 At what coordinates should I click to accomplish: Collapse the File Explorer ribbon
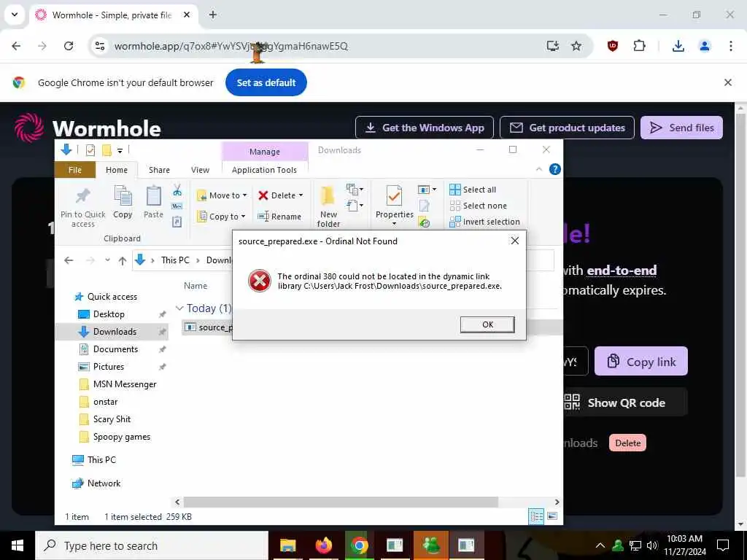[539, 169]
